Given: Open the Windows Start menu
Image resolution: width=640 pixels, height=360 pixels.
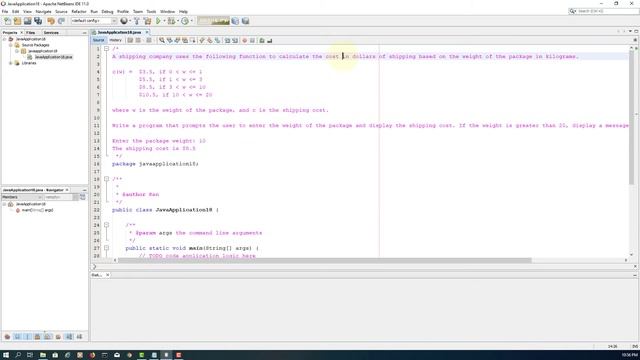Looking at the screenshot, I should [x=6, y=355].
